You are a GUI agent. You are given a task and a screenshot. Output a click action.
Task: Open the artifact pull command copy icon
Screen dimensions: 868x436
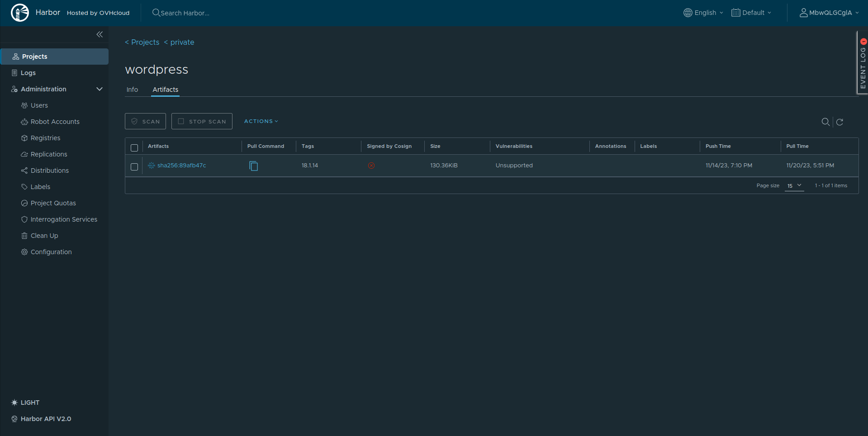tap(253, 166)
